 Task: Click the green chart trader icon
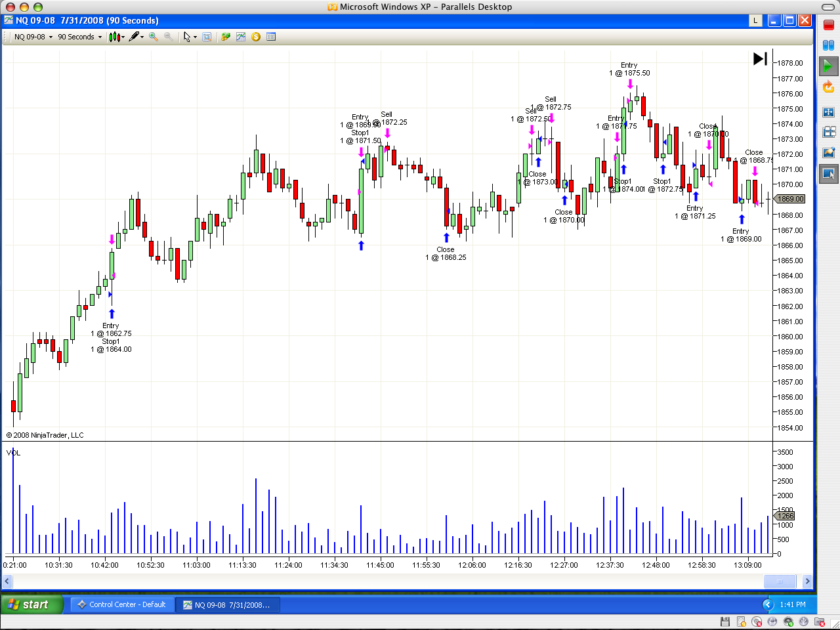pyautogui.click(x=226, y=37)
